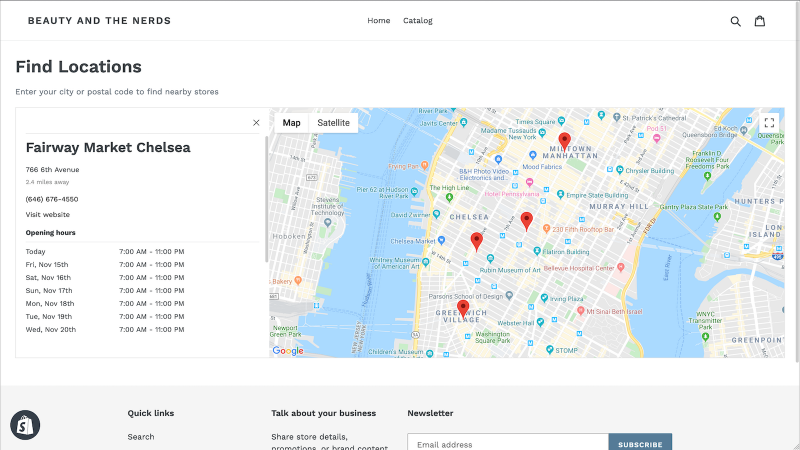Click the Frying Pan restaurant marker
This screenshot has height=450, width=800.
pos(424,165)
